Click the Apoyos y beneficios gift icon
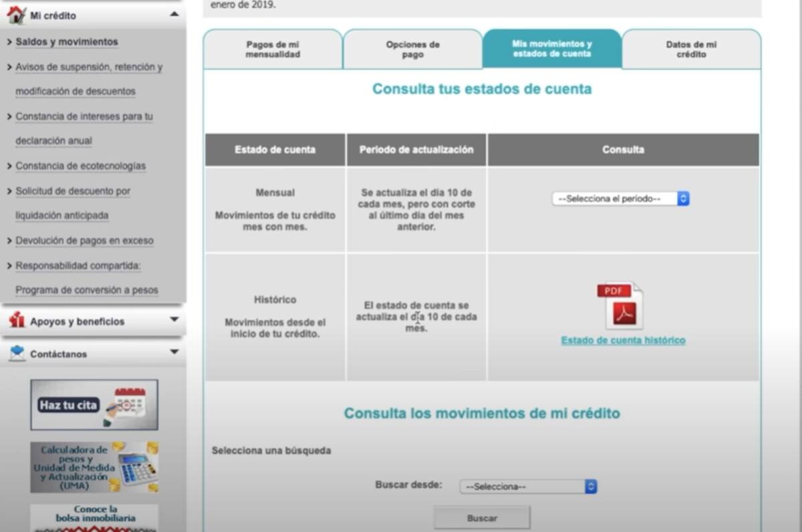 (x=17, y=321)
